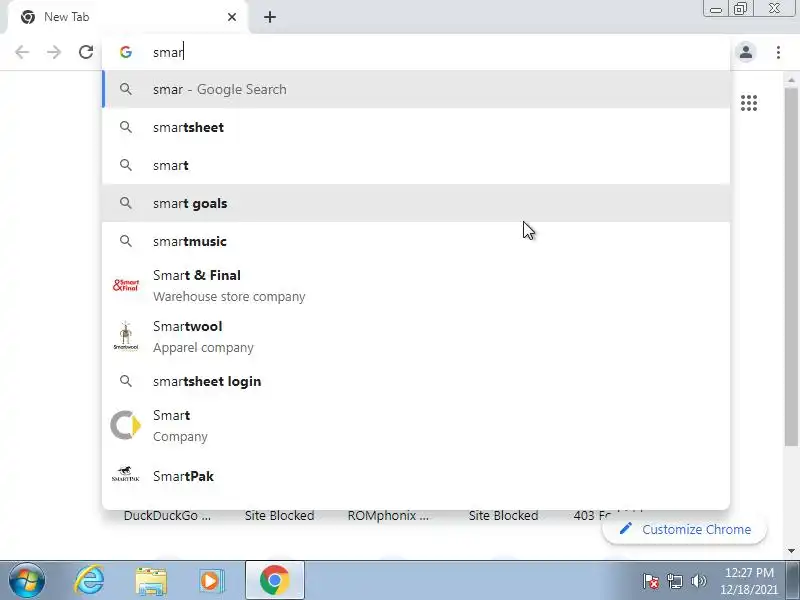Choose the SmartPak suggestion
Viewport: 800px width, 600px height.
pos(416,476)
